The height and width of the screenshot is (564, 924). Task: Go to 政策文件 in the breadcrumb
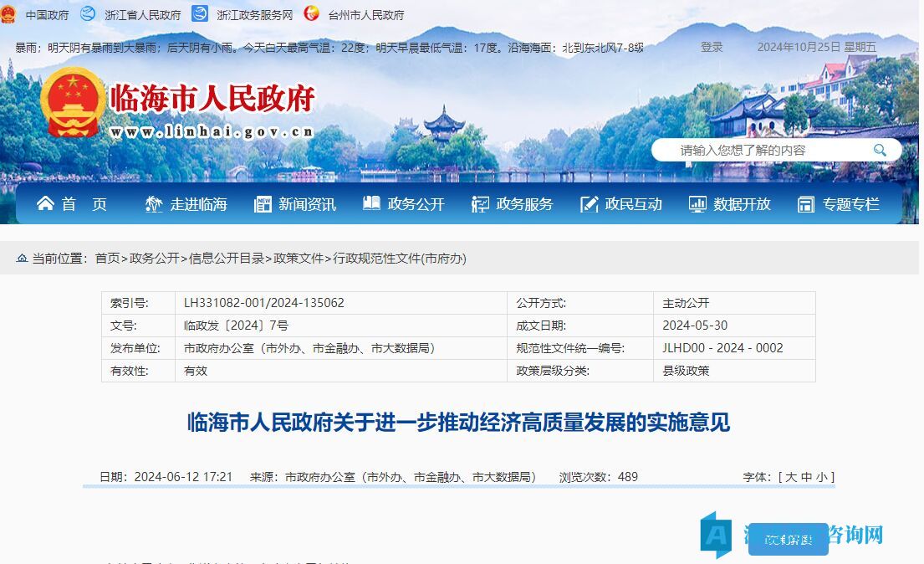tap(299, 259)
